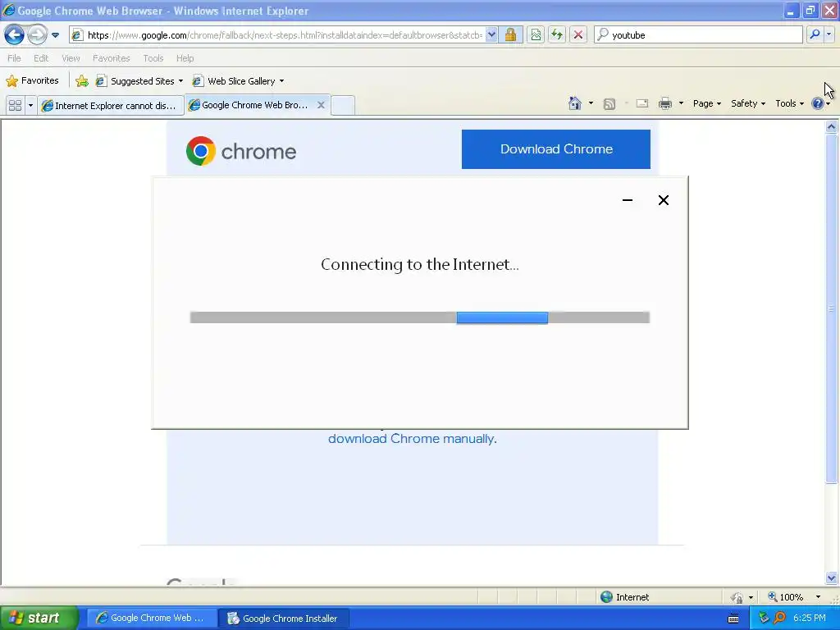Click the Forward navigation arrow

[37, 34]
